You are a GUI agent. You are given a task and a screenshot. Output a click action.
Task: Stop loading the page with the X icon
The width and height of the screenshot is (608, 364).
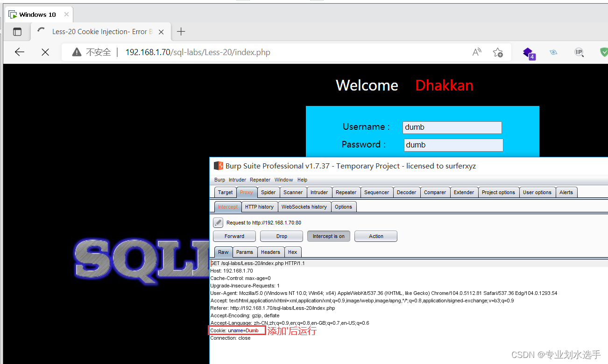[45, 52]
